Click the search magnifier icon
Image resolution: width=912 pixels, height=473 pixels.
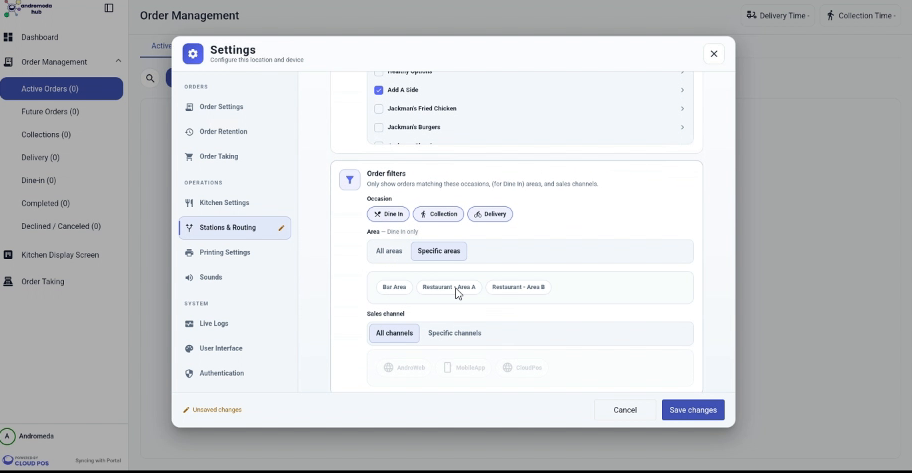(150, 78)
